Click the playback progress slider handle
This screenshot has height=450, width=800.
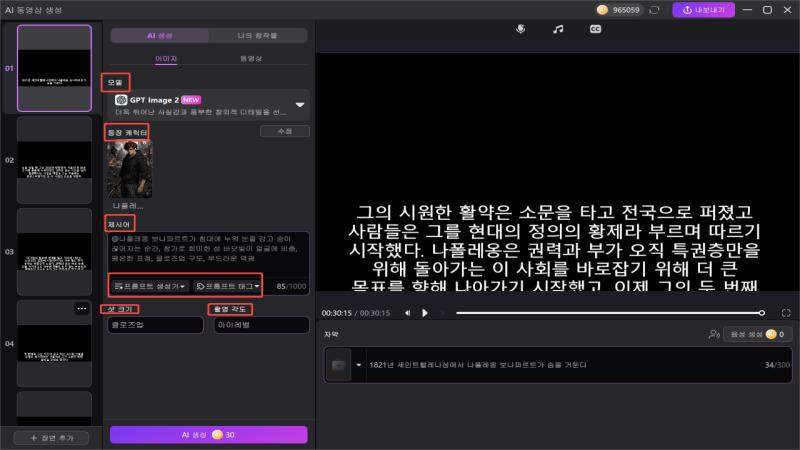tap(762, 313)
